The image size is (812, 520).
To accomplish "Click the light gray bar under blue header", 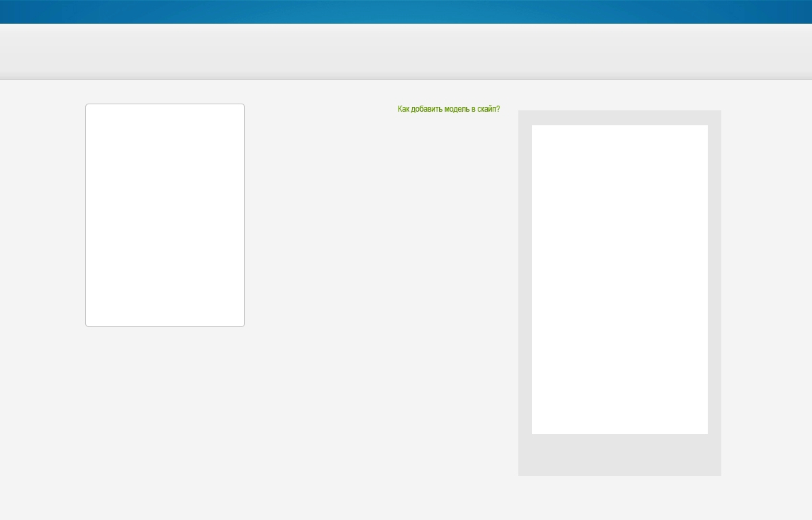I will [406, 51].
